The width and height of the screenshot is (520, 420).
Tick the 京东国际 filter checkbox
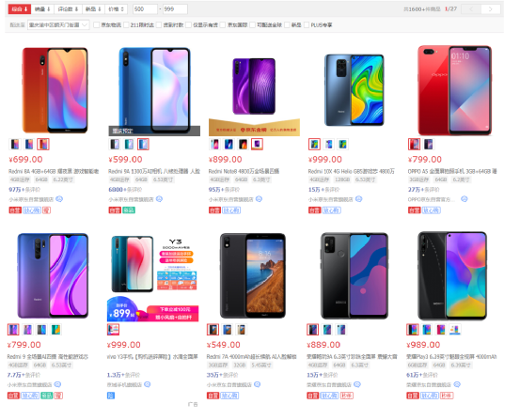[x=223, y=24]
